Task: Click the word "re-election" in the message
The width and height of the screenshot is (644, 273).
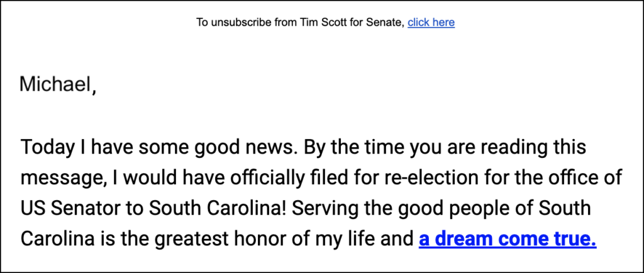Action: click(x=431, y=178)
